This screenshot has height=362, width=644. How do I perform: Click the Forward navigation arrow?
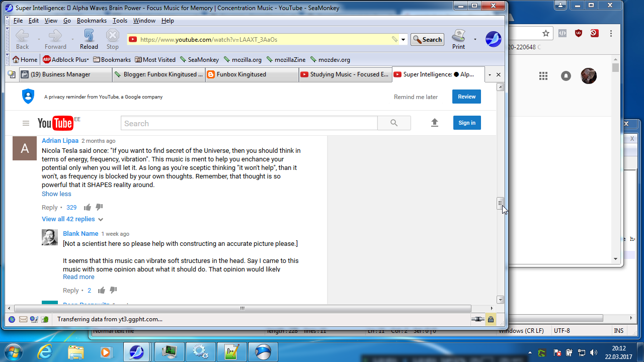pos(55,39)
